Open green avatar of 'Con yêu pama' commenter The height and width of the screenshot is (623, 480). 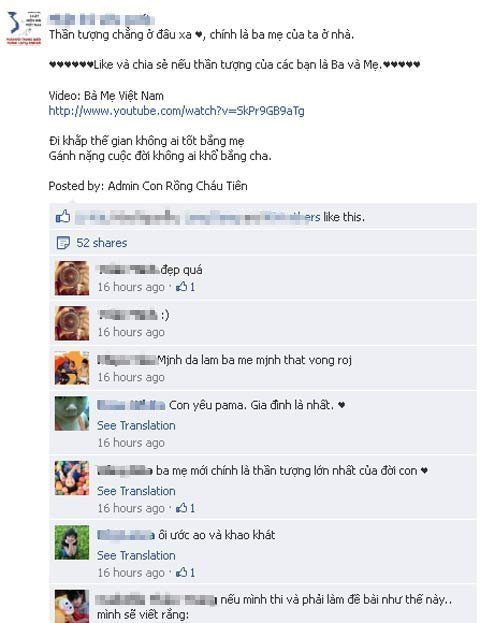point(72,413)
